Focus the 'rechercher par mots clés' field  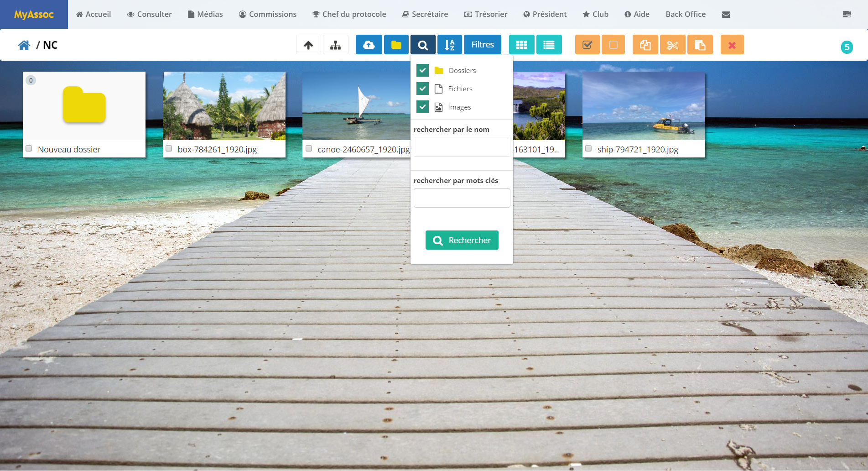coord(462,198)
